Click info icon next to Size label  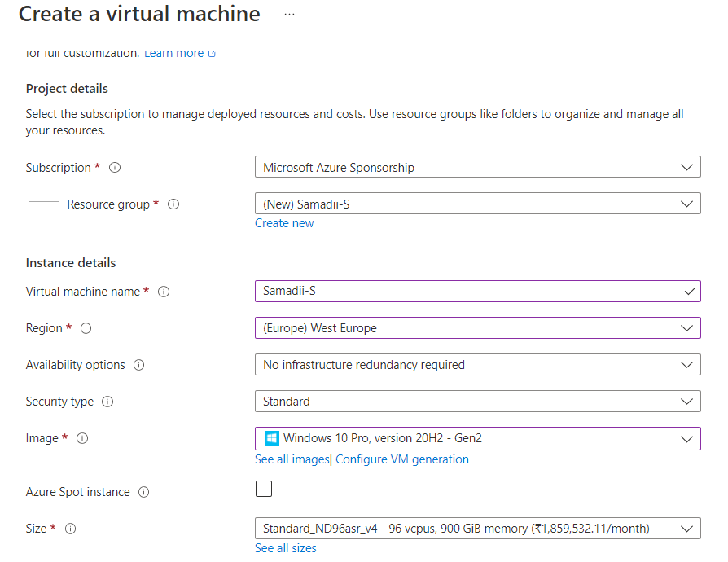70,529
